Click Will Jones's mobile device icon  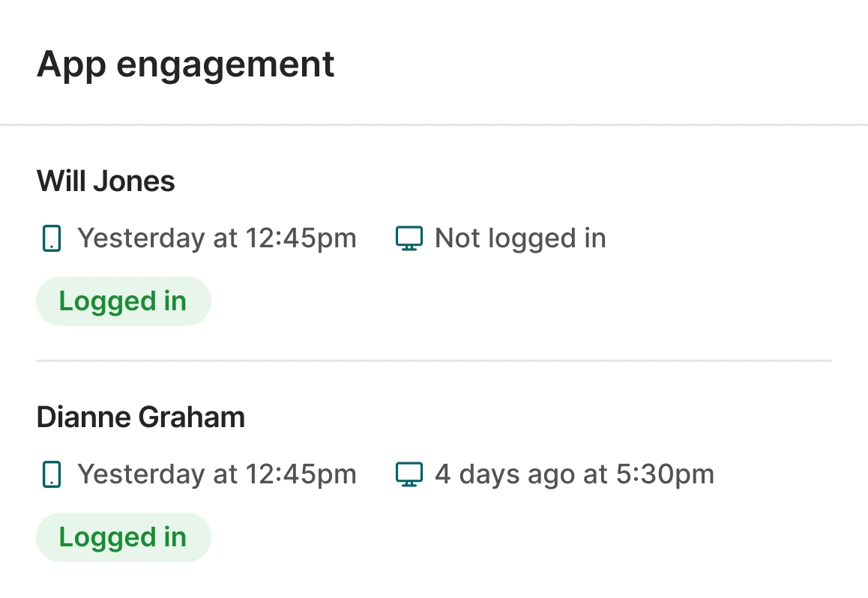51,238
